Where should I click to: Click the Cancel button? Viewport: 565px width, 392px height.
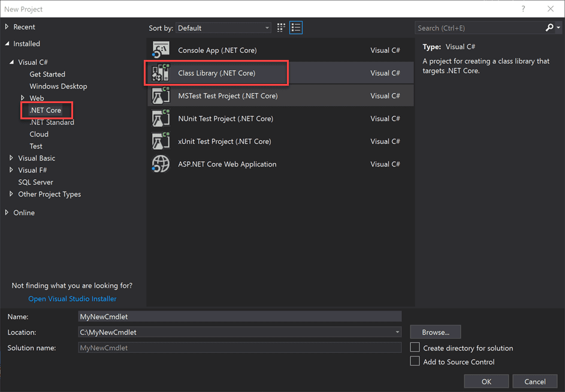pyautogui.click(x=534, y=382)
